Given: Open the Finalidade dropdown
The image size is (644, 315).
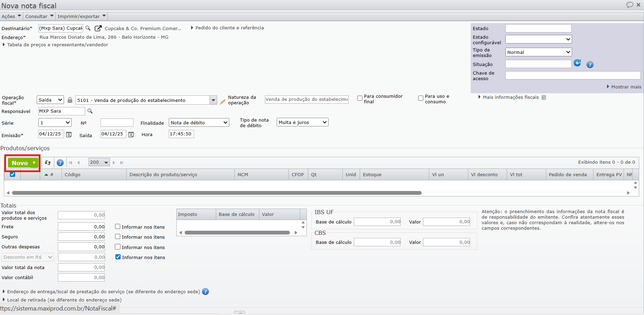Looking at the screenshot, I should 199,123.
